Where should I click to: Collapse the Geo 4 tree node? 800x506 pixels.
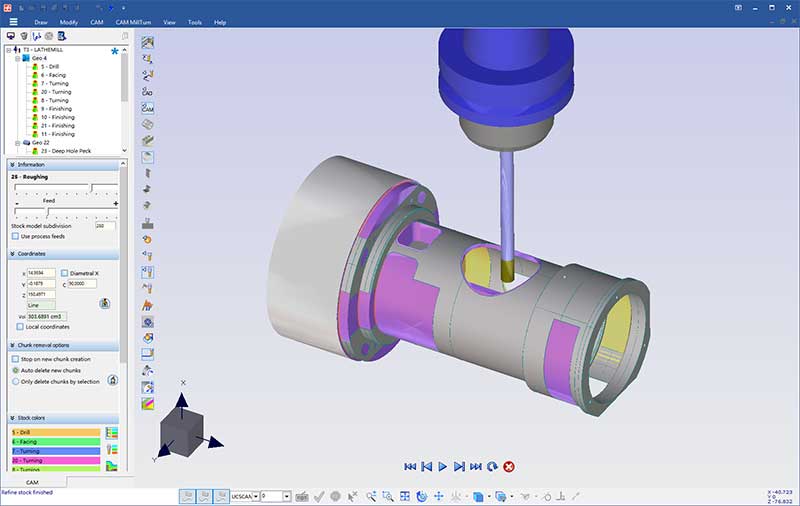click(17, 58)
